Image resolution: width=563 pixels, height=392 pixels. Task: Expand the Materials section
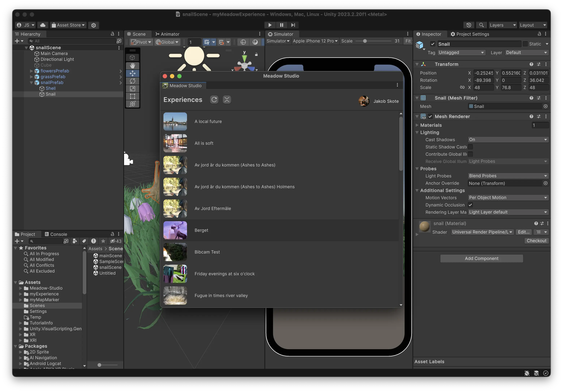coord(417,125)
